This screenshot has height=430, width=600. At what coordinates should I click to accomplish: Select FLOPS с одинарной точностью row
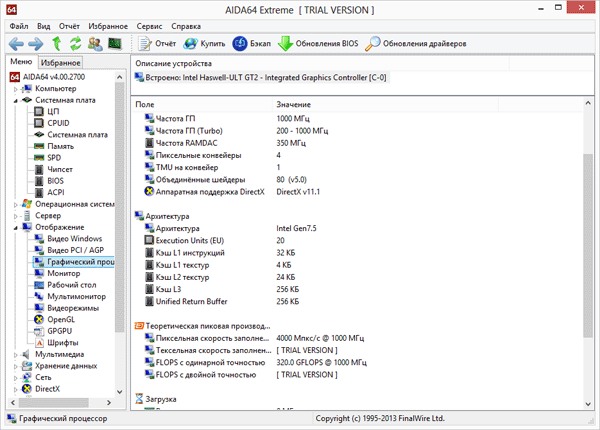click(255, 362)
